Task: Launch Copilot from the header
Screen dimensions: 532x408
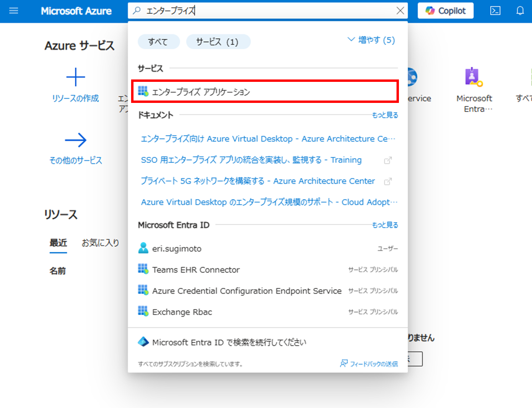Action: (x=445, y=11)
